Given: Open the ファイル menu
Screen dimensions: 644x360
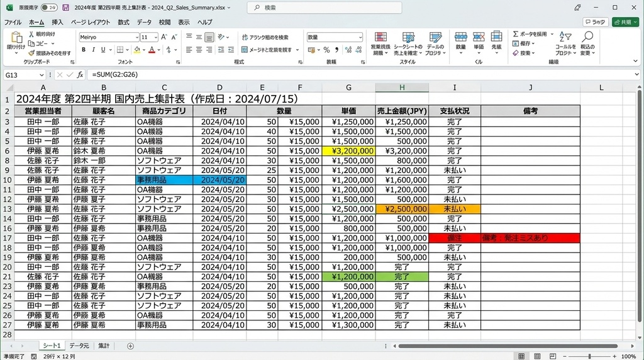Looking at the screenshot, I should 13,22.
